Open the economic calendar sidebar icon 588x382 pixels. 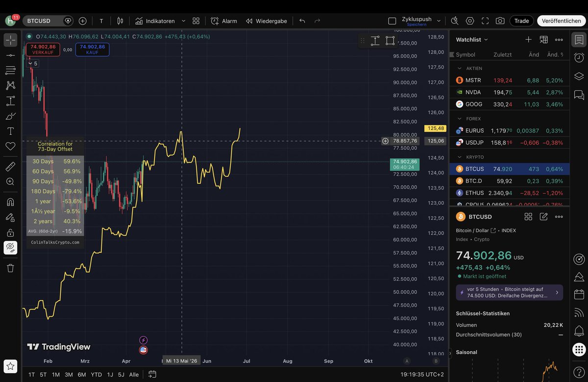point(579,294)
